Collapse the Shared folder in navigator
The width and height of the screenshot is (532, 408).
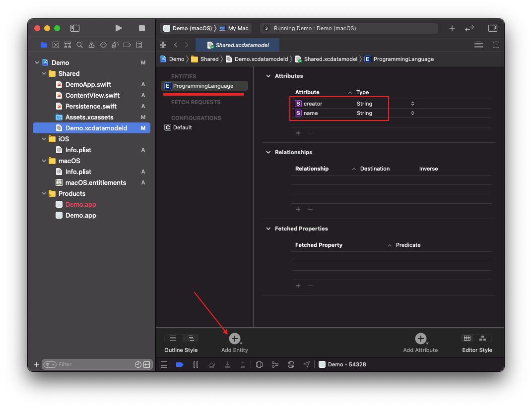pos(44,73)
